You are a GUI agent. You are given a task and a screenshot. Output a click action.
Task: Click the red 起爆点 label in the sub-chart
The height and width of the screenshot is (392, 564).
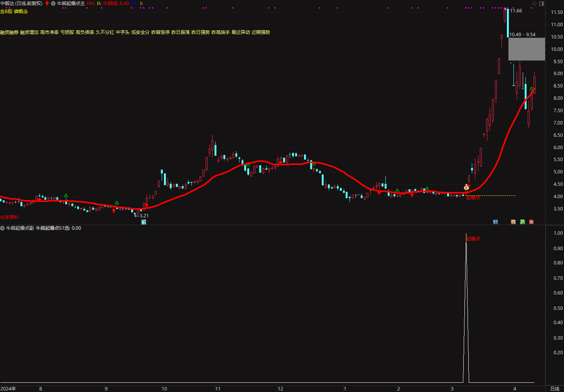473,239
